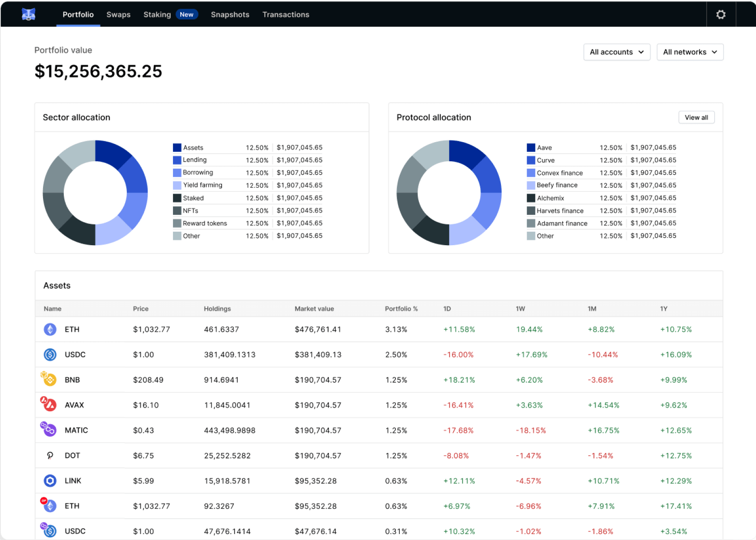
Task: Open the All networks dropdown
Action: (690, 52)
